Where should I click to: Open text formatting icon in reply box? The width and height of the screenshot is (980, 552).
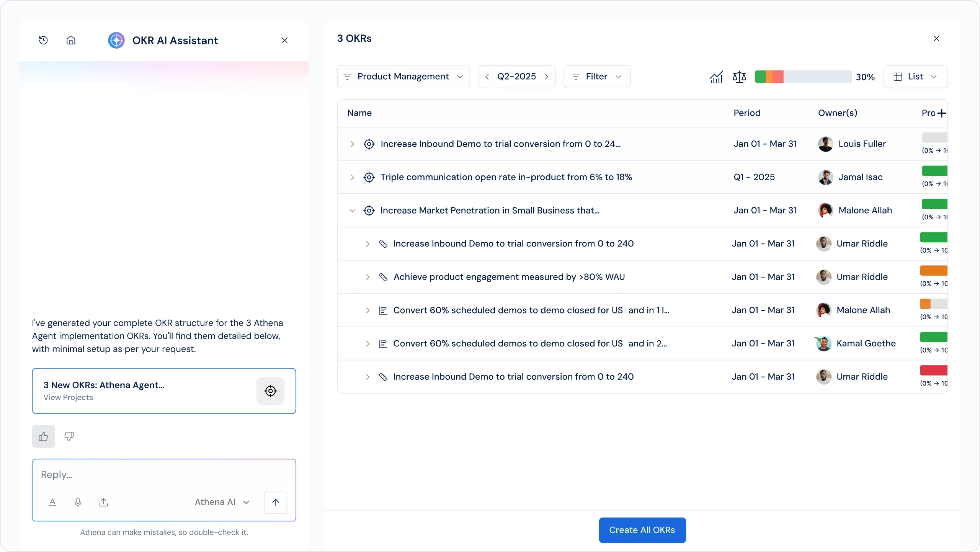(x=52, y=502)
